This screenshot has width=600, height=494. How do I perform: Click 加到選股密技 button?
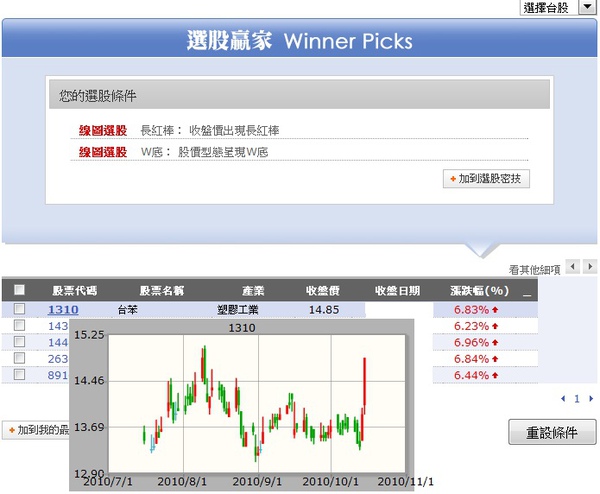[x=486, y=179]
